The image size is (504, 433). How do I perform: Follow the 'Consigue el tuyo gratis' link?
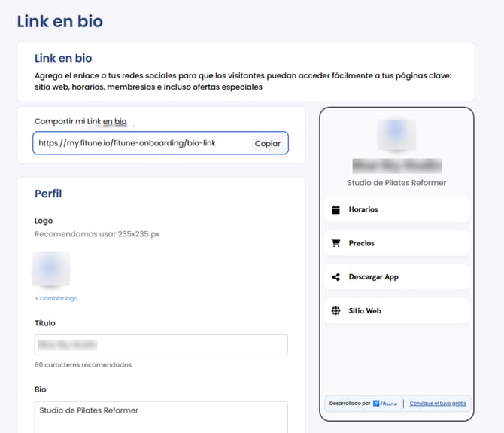(x=438, y=404)
